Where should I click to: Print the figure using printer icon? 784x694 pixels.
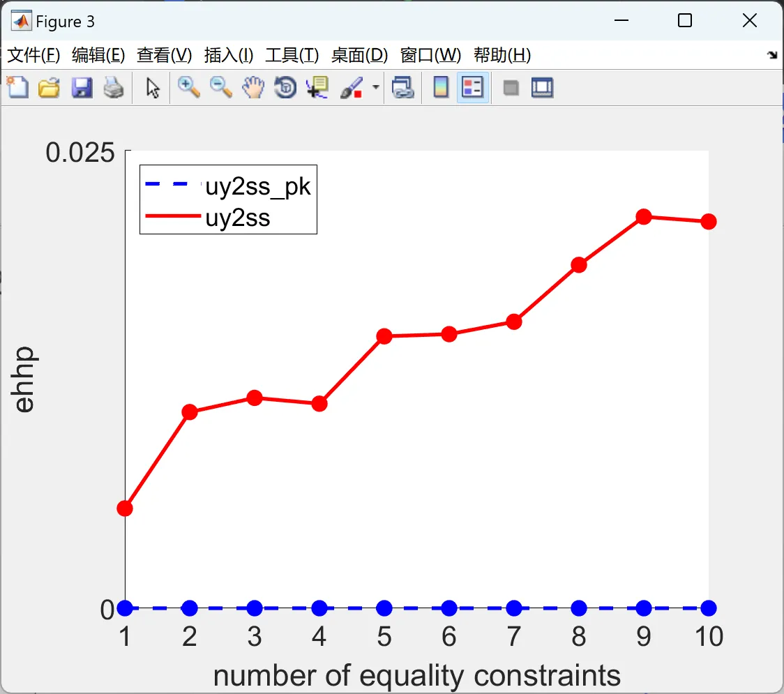114,88
